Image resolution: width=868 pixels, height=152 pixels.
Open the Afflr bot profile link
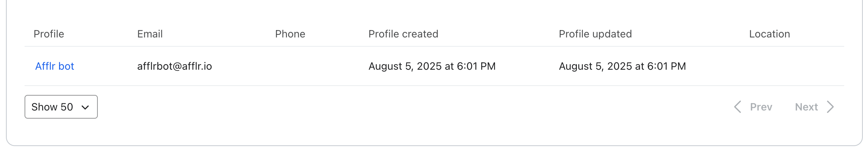[55, 66]
